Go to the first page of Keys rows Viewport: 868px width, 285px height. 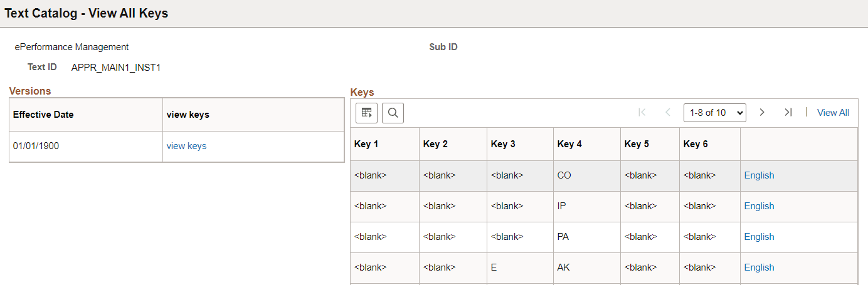coord(642,112)
